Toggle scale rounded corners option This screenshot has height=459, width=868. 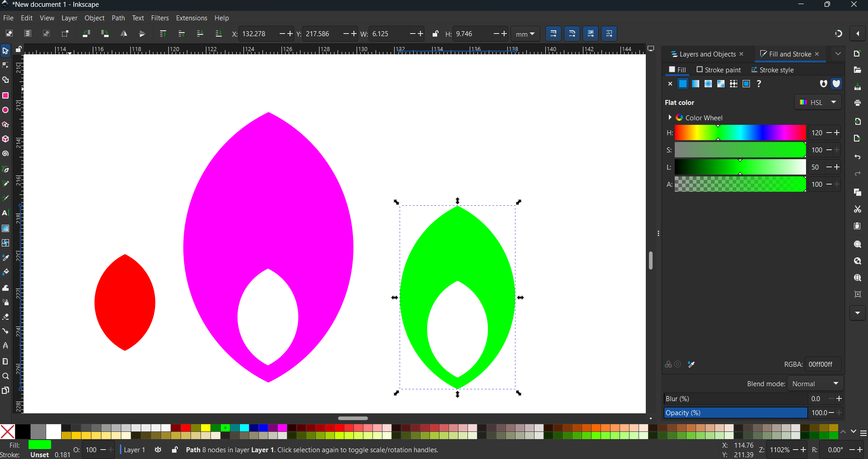tap(572, 33)
